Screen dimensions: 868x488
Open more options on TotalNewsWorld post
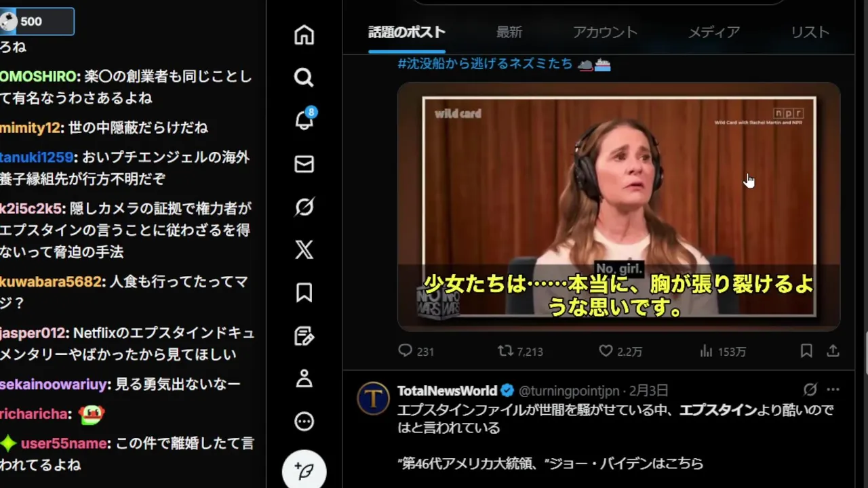click(x=833, y=390)
